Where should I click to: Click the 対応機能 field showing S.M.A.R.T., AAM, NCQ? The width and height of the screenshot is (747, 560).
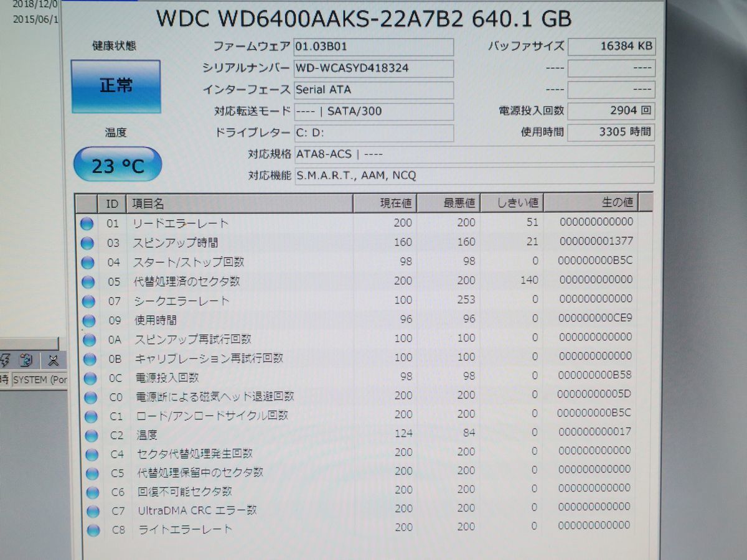(x=474, y=175)
